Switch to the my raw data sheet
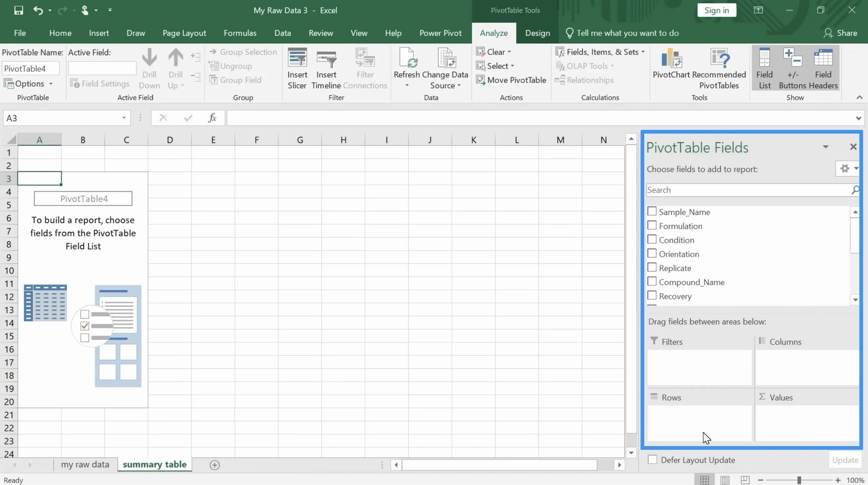 (85, 465)
